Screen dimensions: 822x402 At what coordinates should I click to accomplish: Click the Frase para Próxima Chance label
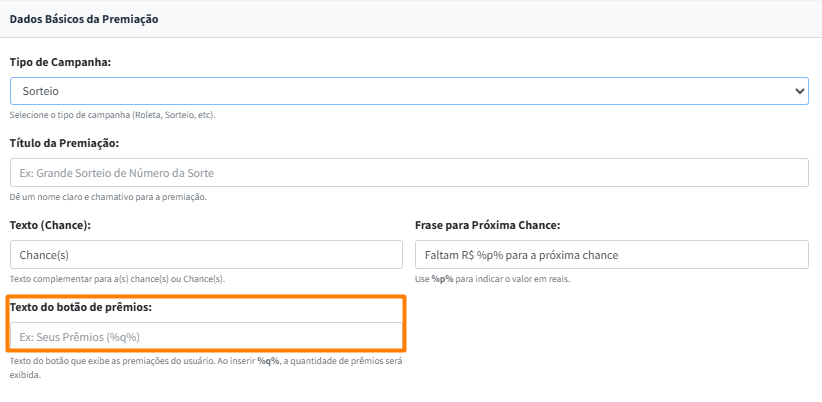487,225
